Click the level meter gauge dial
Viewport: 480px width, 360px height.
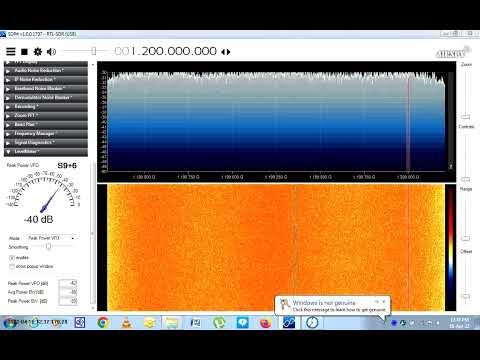(x=43, y=193)
